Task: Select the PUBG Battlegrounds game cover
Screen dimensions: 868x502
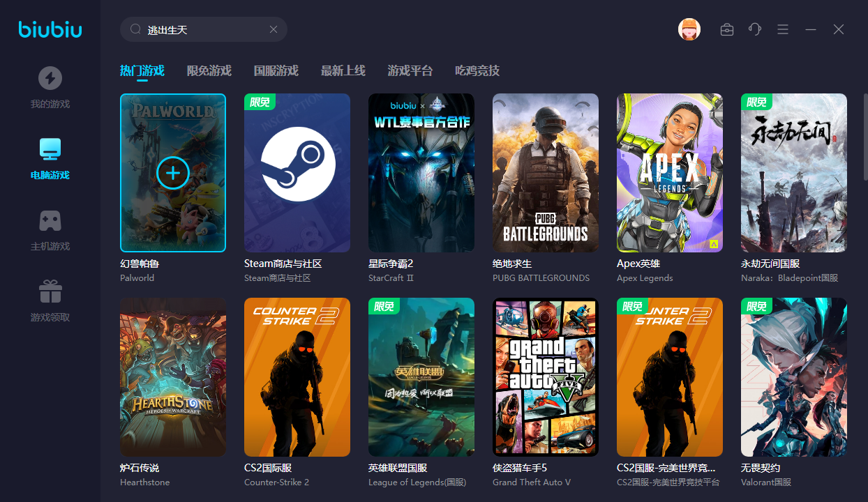Action: tap(545, 173)
